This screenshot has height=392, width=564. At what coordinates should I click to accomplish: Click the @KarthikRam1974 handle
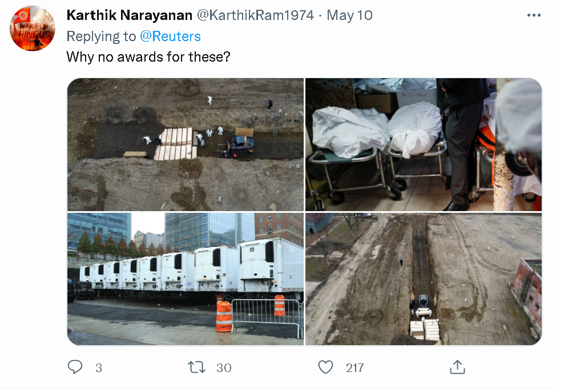(x=255, y=15)
